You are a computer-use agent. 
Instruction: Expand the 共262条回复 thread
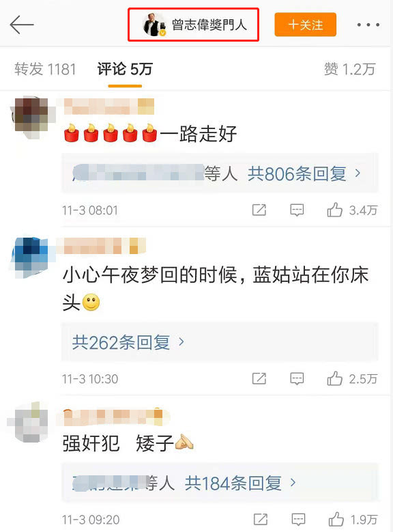128,342
